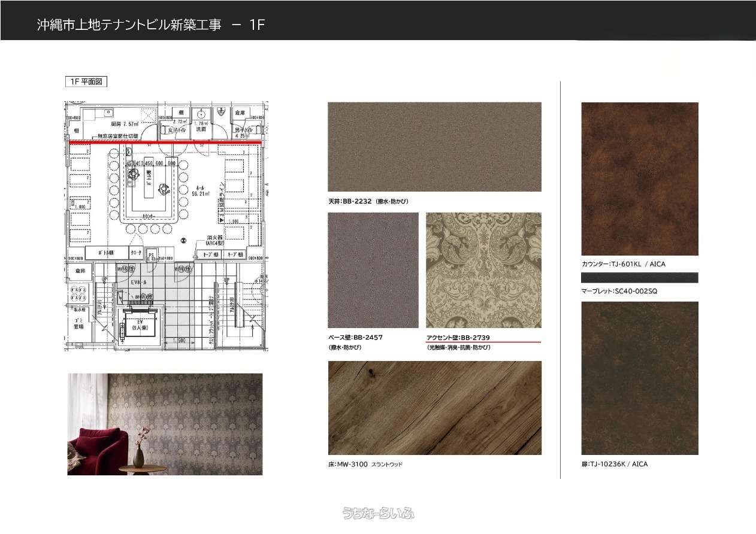
Task: Select the 1F 平面図 label box
Action: pyautogui.click(x=86, y=82)
